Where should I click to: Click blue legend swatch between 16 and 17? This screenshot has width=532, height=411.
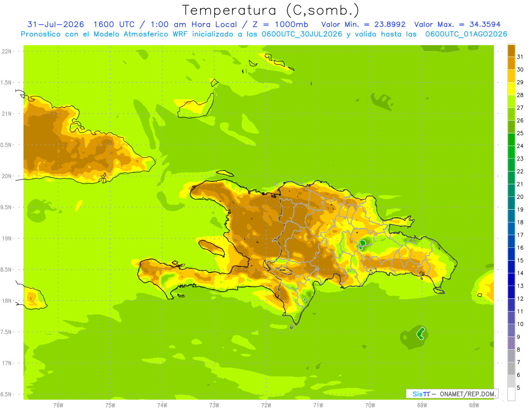511,241
